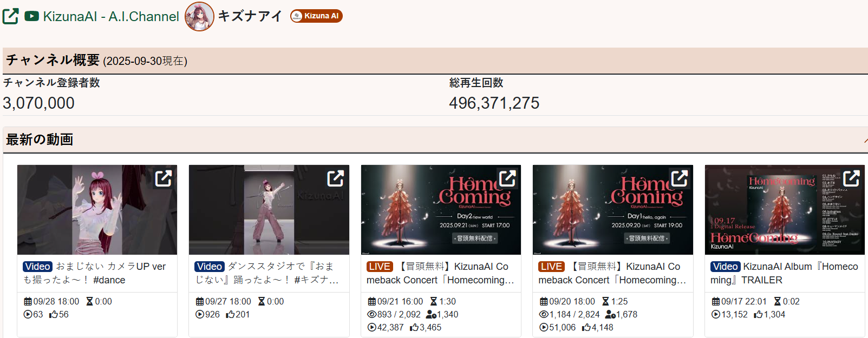Select the dance studio video thumbnail
Viewport: 868px width, 338px height.
(269, 210)
